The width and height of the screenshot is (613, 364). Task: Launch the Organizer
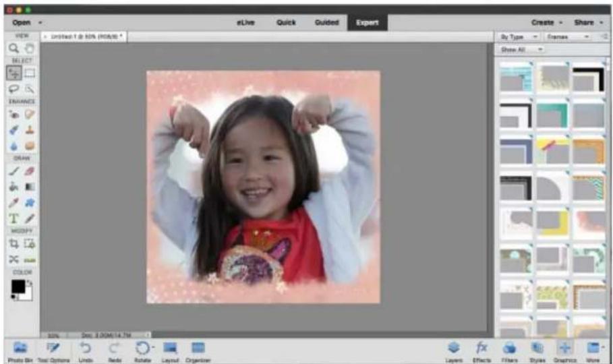click(198, 352)
